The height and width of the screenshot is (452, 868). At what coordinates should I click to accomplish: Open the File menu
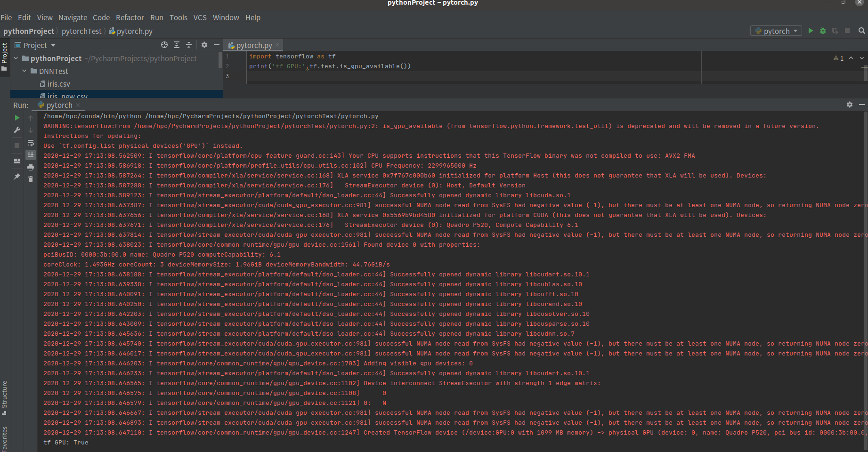6,17
